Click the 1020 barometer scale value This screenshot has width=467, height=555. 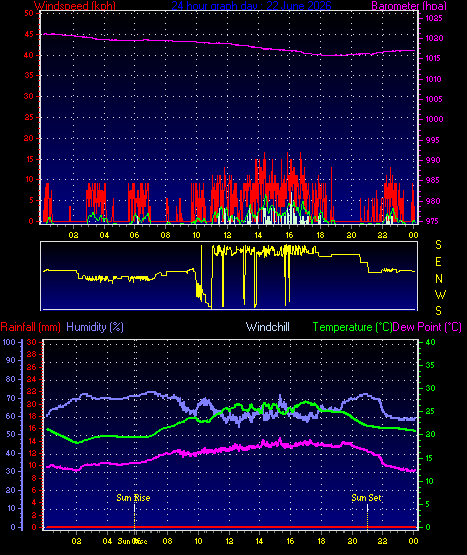coord(434,38)
